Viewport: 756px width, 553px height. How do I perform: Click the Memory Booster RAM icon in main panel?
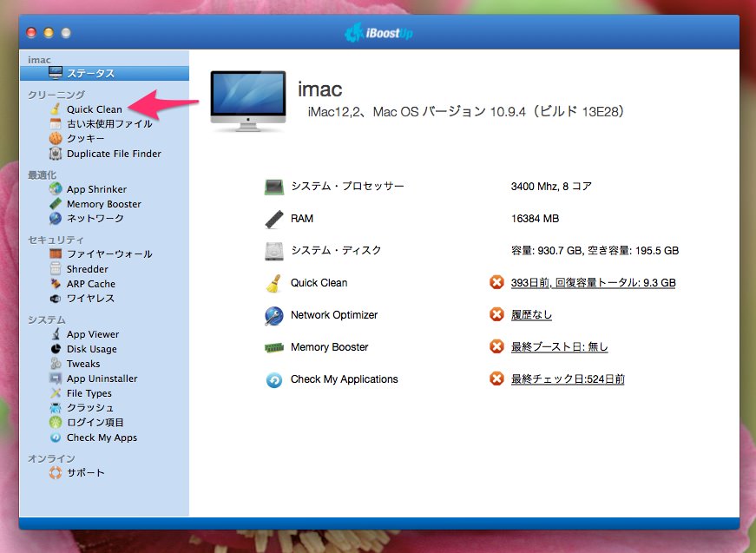[x=274, y=347]
